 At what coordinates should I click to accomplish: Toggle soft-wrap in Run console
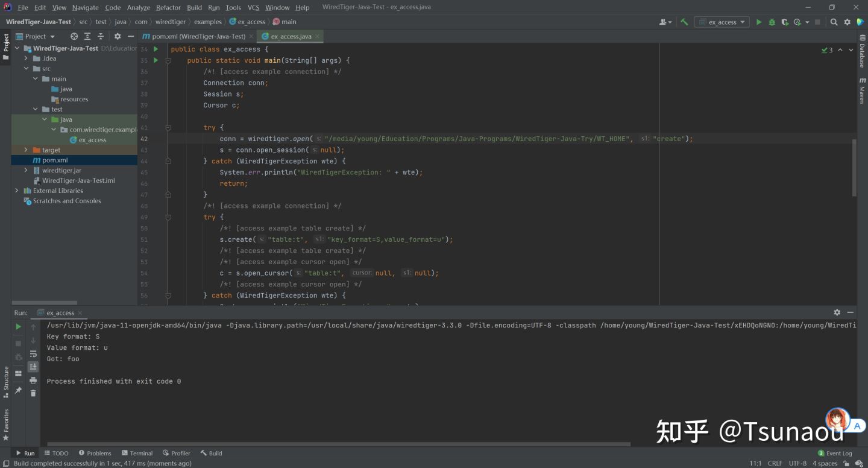(x=33, y=354)
